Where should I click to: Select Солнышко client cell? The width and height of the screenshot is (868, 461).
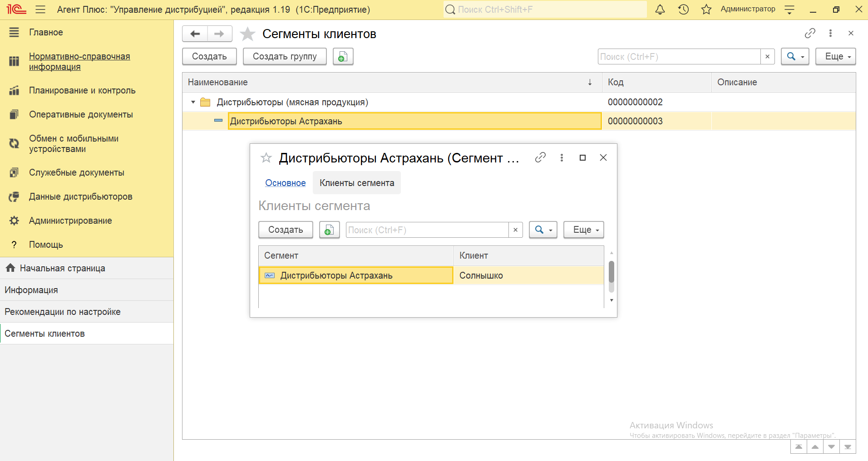pyautogui.click(x=529, y=275)
